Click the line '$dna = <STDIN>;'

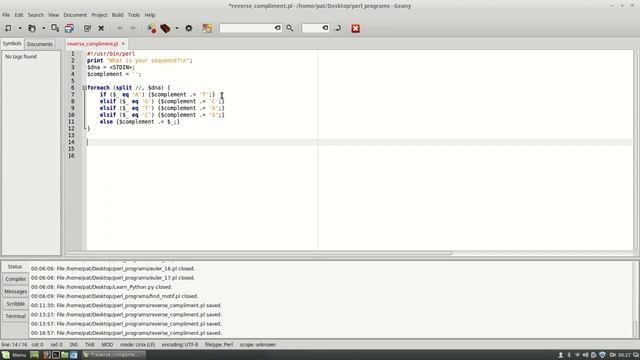coord(111,67)
